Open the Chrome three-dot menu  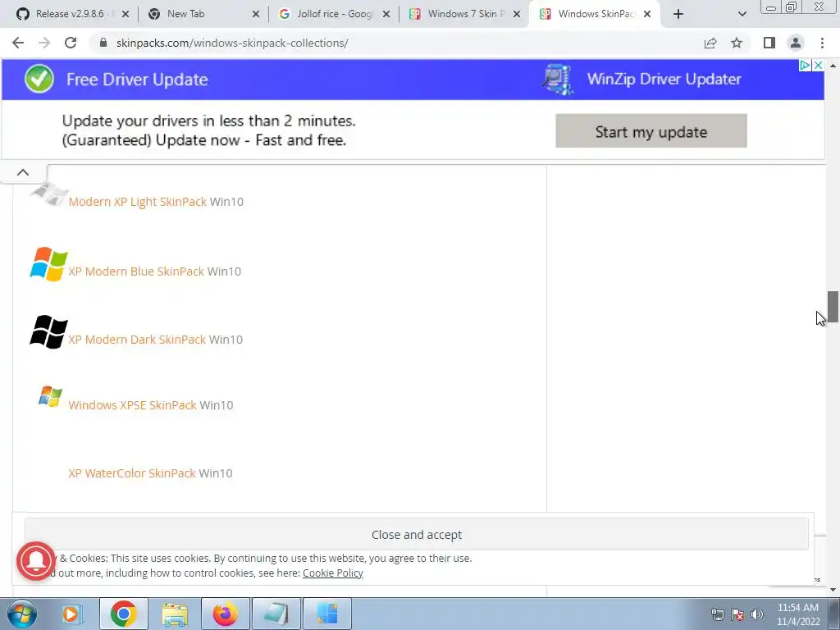click(x=822, y=43)
